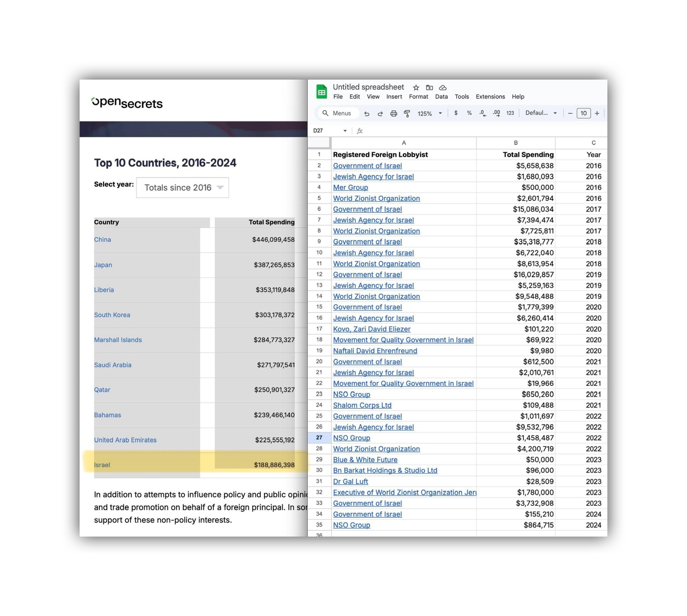Open the Kovo, Zari David Eliezer link
The image size is (687, 616).
[x=372, y=329]
